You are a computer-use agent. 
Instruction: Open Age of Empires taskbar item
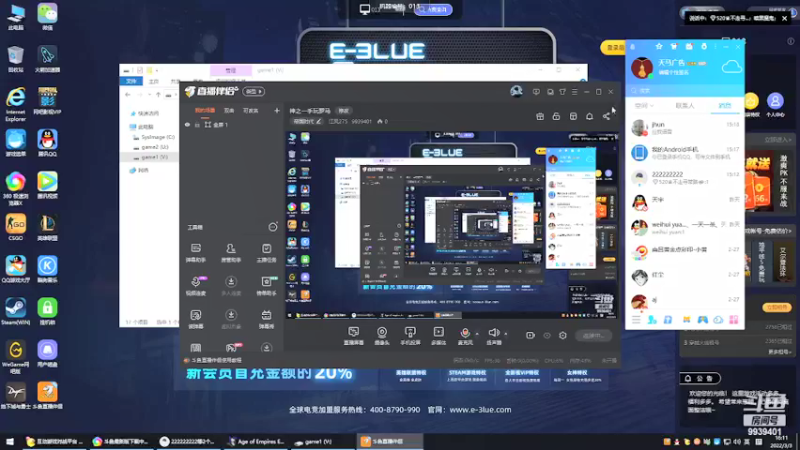256,442
